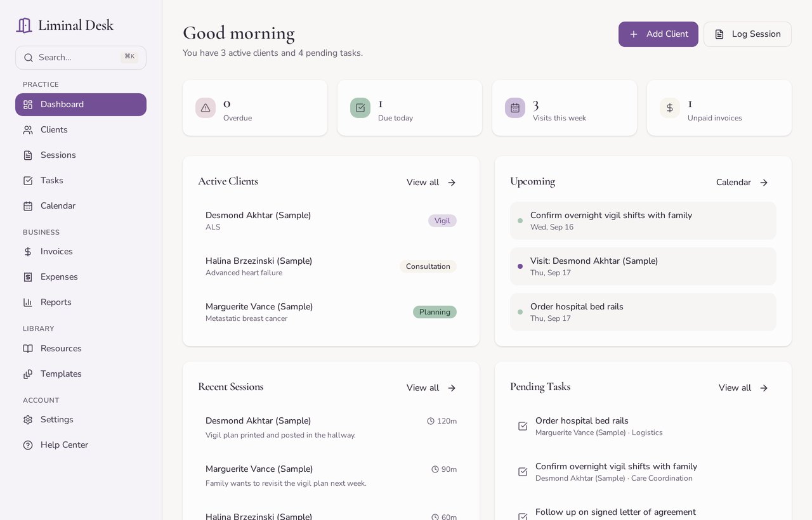
Task: Click the Expenses receipt icon in sidebar
Action: [x=28, y=277]
